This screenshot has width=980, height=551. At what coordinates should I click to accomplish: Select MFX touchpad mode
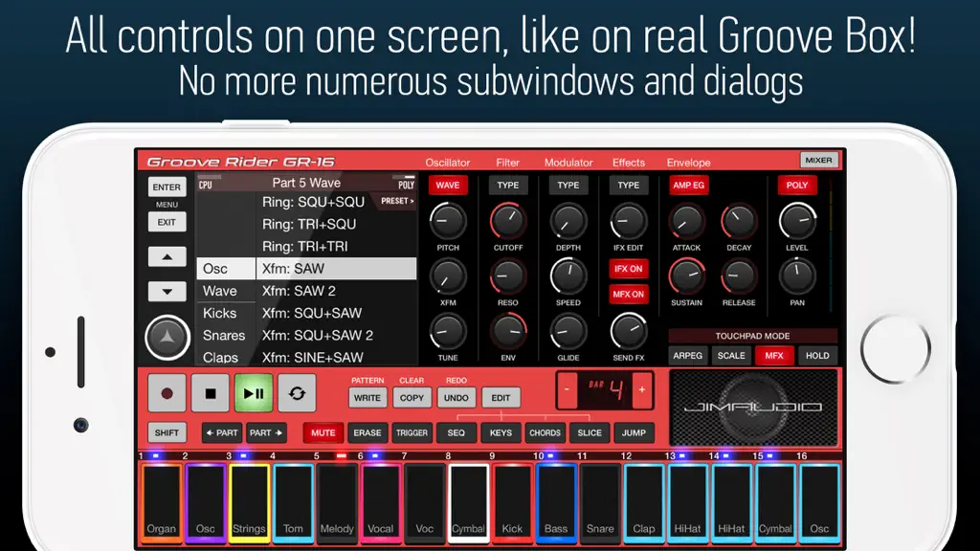pyautogui.click(x=773, y=356)
